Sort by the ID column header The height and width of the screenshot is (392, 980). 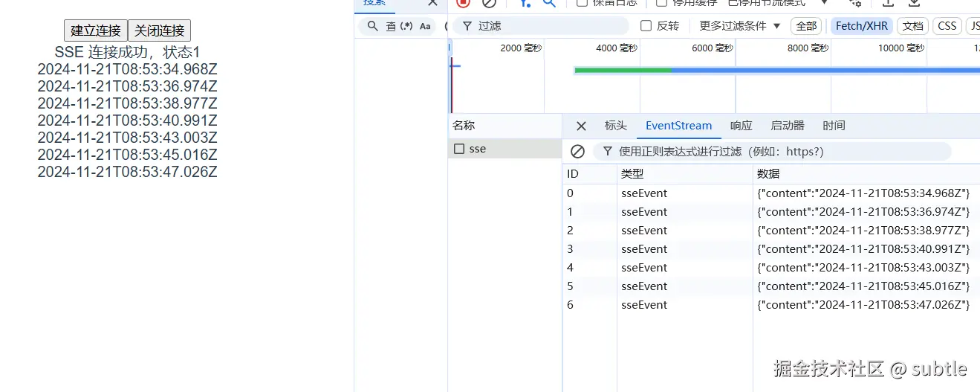tap(590, 174)
